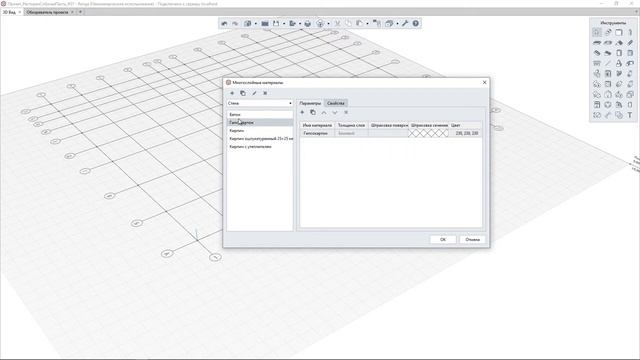Click the Print icon in toolbar

tap(308, 24)
